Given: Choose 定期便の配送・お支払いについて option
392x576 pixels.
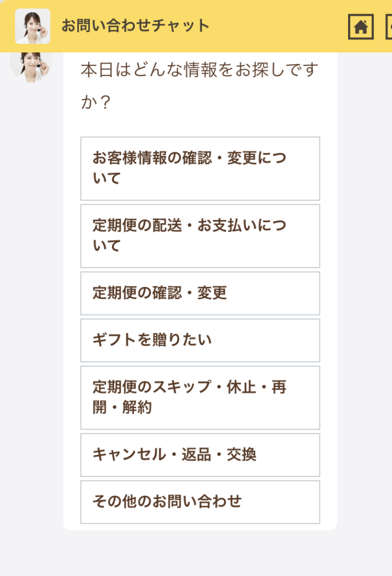Looking at the screenshot, I should pyautogui.click(x=200, y=236).
